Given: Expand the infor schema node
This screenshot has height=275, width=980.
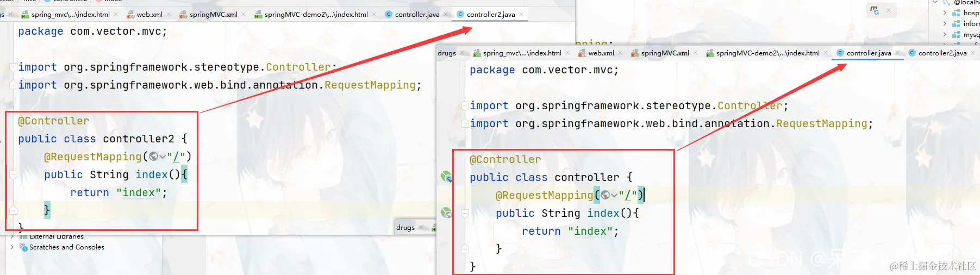Looking at the screenshot, I should tap(945, 24).
